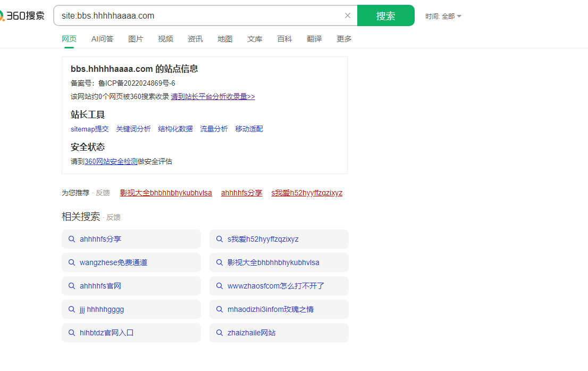This screenshot has height=371, width=588.
Task: Switch to the 图片 tab
Action: [136, 39]
